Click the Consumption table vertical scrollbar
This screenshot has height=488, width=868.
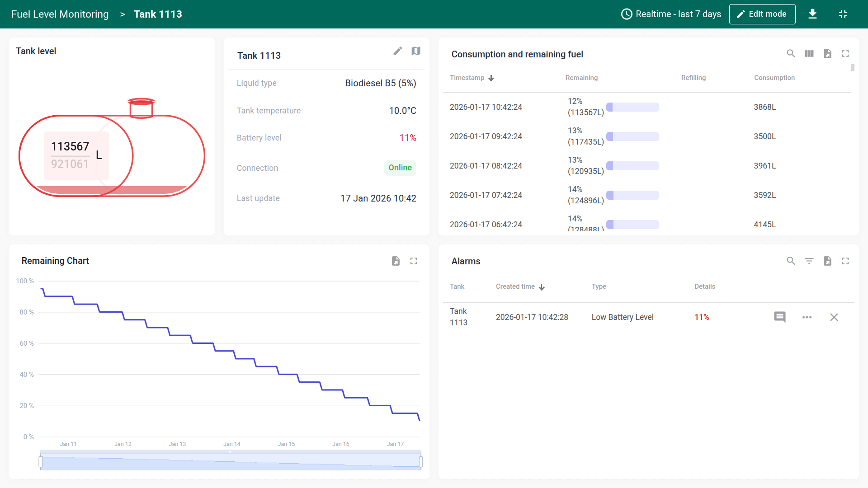coord(853,68)
